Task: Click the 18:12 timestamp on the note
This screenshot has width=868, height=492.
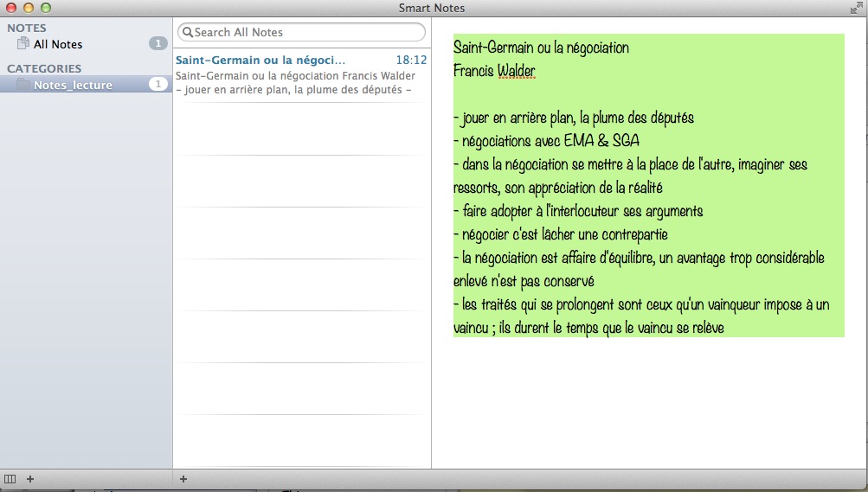Action: tap(411, 61)
